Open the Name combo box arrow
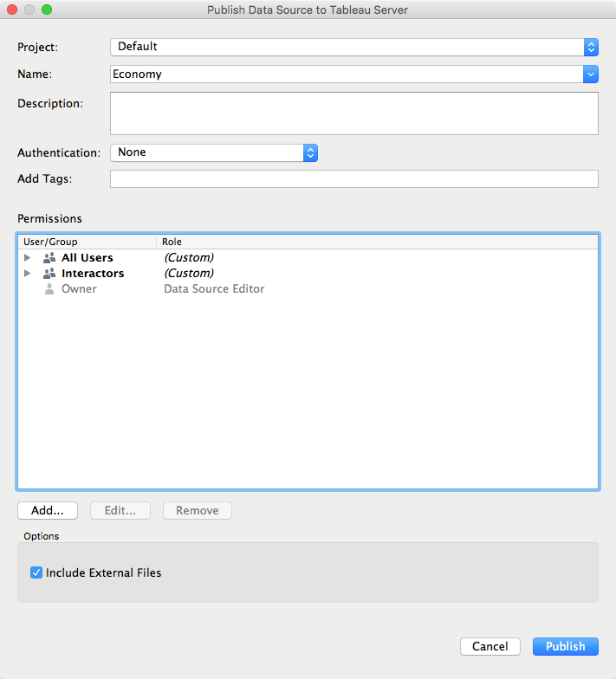The height and width of the screenshot is (679, 616). [591, 74]
